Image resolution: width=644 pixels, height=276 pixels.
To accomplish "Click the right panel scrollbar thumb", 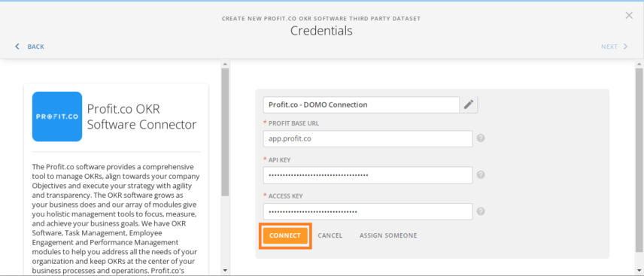I will (639, 159).
